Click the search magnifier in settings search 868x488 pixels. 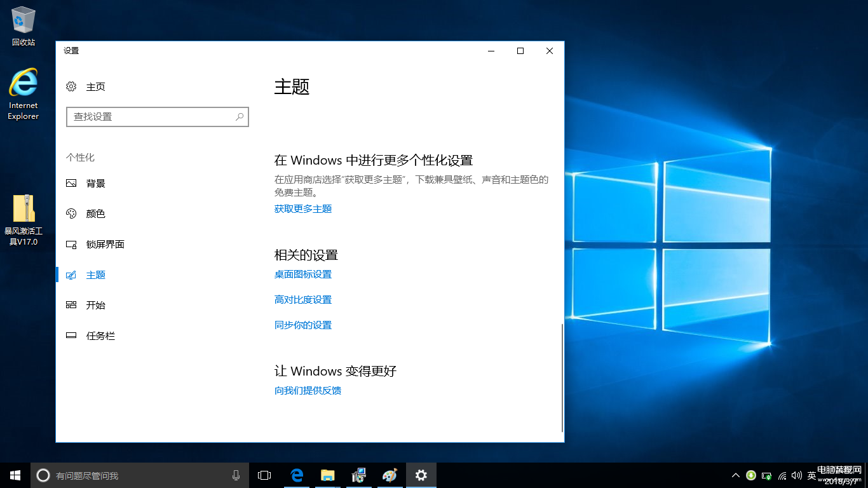coord(240,117)
